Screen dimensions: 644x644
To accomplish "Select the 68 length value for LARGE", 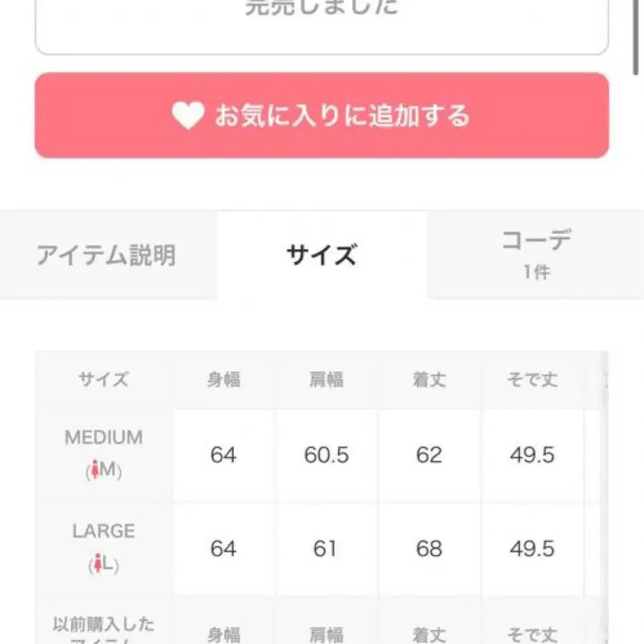I will [x=429, y=550].
